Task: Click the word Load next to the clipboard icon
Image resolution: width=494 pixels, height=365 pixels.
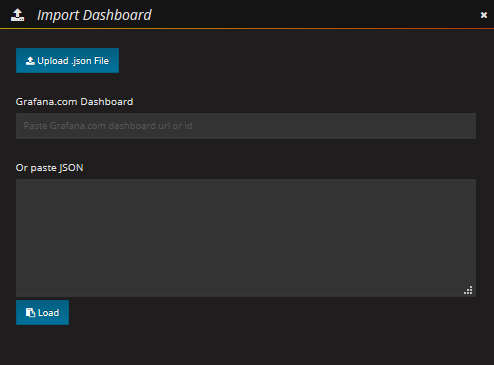Action: [48, 313]
